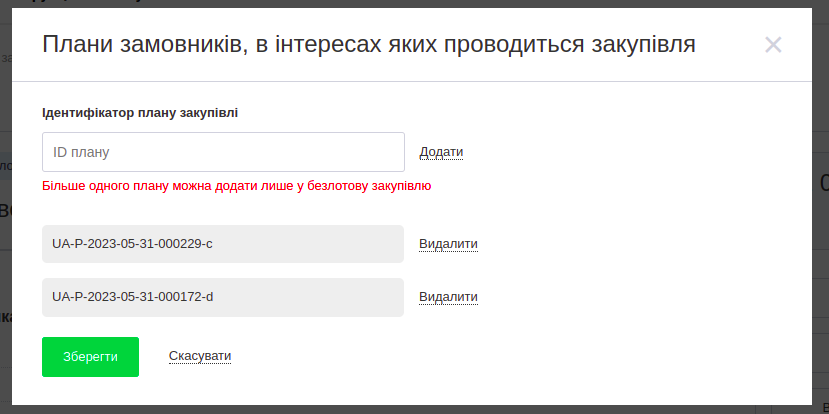Image resolution: width=829 pixels, height=414 pixels.
Task: Select the UA-P-2023-05-31-000229-c plan field
Action: click(x=223, y=244)
